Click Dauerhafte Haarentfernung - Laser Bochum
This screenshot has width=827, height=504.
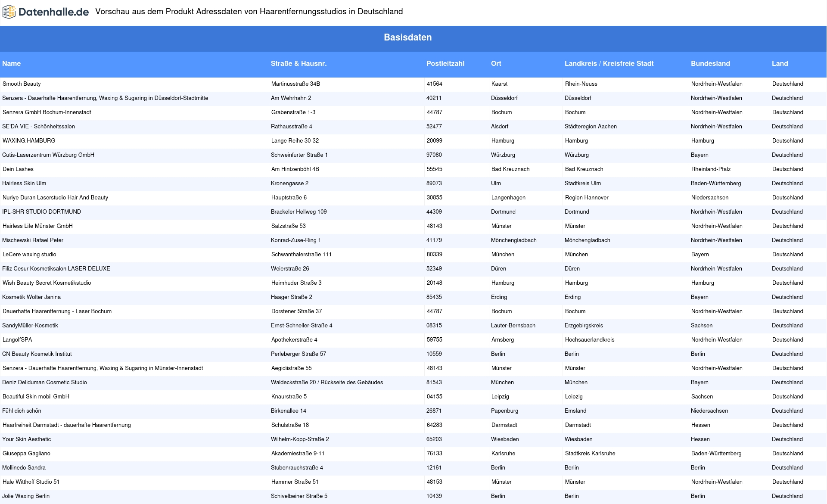57,311
